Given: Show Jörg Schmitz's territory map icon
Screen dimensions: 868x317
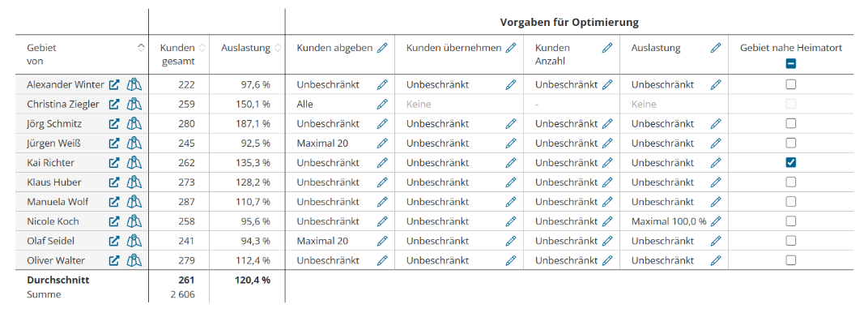Looking at the screenshot, I should (x=134, y=123).
